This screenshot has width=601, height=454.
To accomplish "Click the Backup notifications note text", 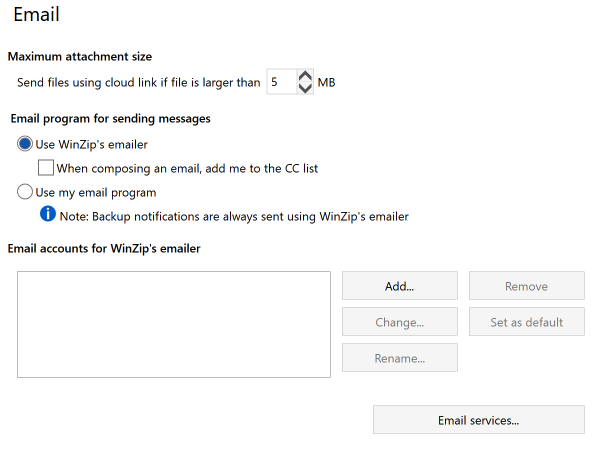I will pyautogui.click(x=234, y=217).
